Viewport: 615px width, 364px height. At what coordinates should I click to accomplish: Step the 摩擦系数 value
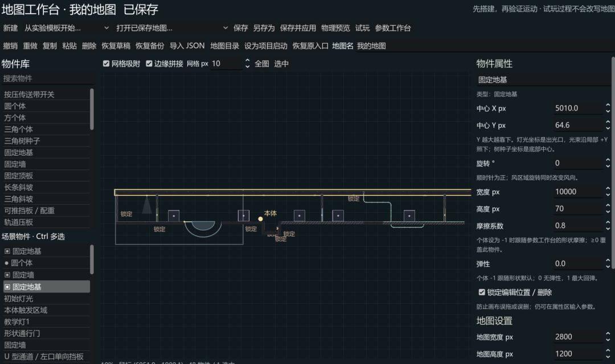pyautogui.click(x=608, y=226)
